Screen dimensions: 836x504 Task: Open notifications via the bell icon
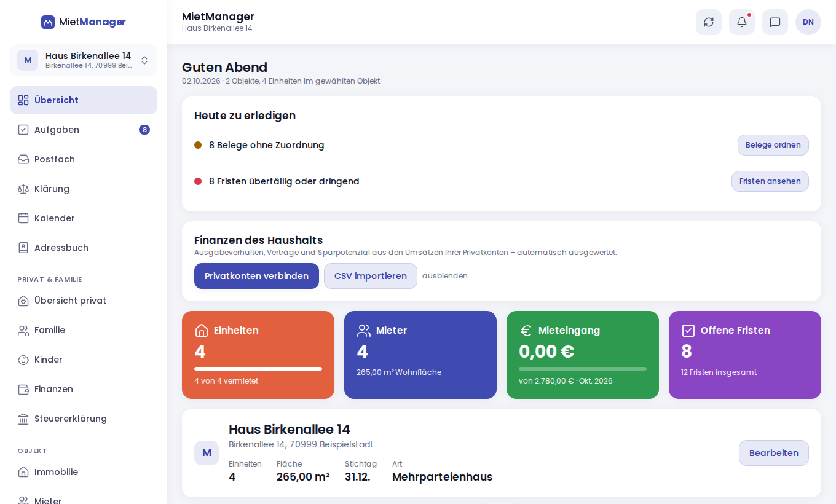(x=742, y=22)
